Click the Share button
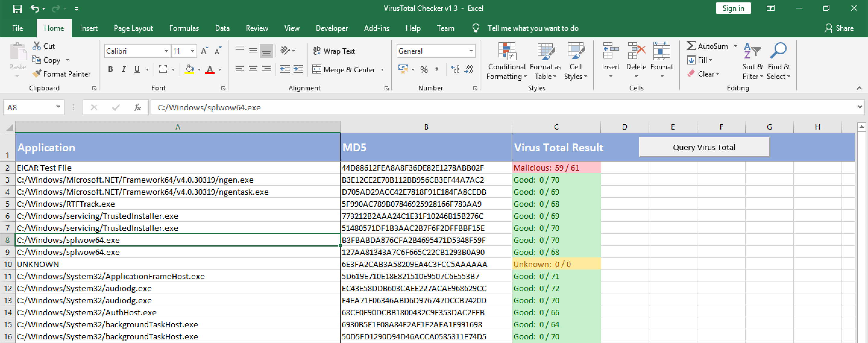868x343 pixels. tap(839, 28)
